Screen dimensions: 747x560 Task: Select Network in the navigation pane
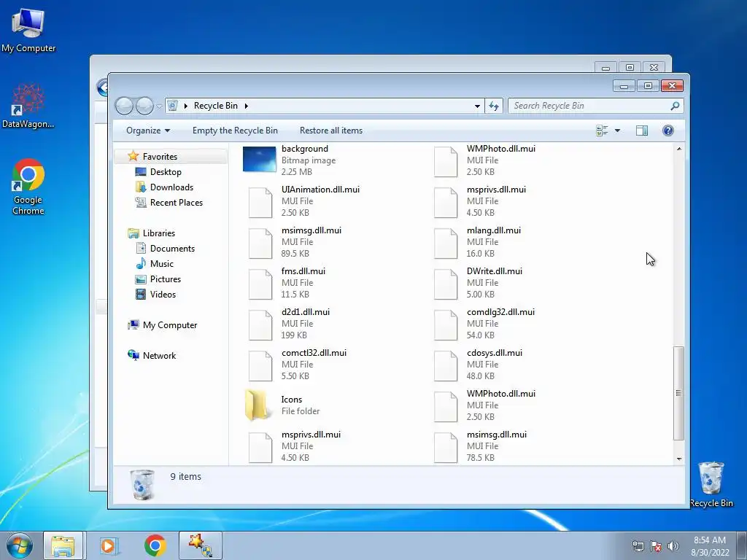159,355
